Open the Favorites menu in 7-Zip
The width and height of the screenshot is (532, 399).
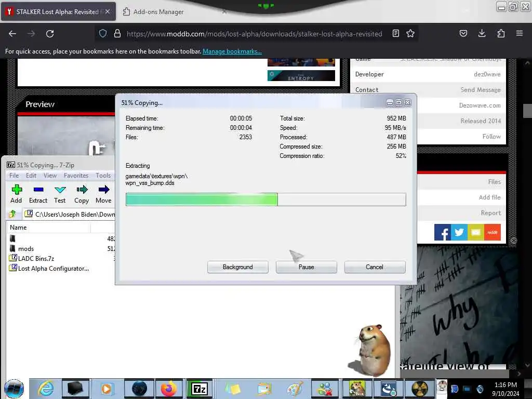point(76,176)
